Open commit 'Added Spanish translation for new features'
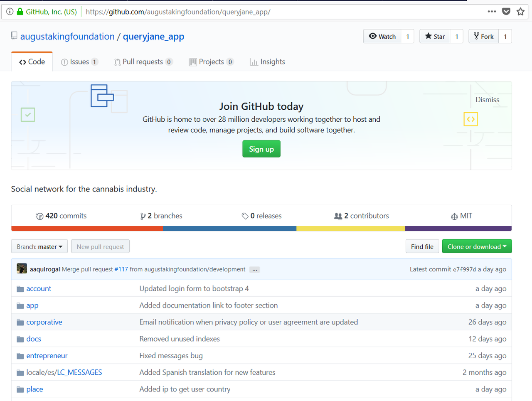This screenshot has width=532, height=401. click(207, 372)
